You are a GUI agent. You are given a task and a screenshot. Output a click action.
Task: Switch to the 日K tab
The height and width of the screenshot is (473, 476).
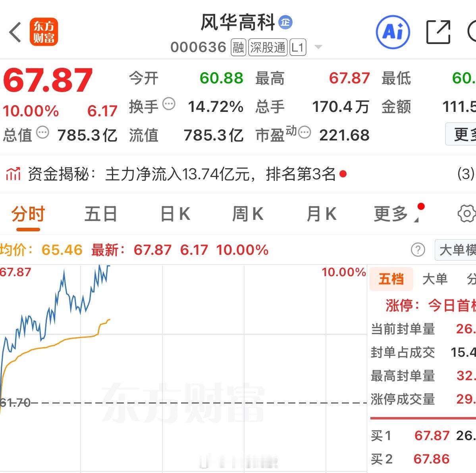coord(175,214)
